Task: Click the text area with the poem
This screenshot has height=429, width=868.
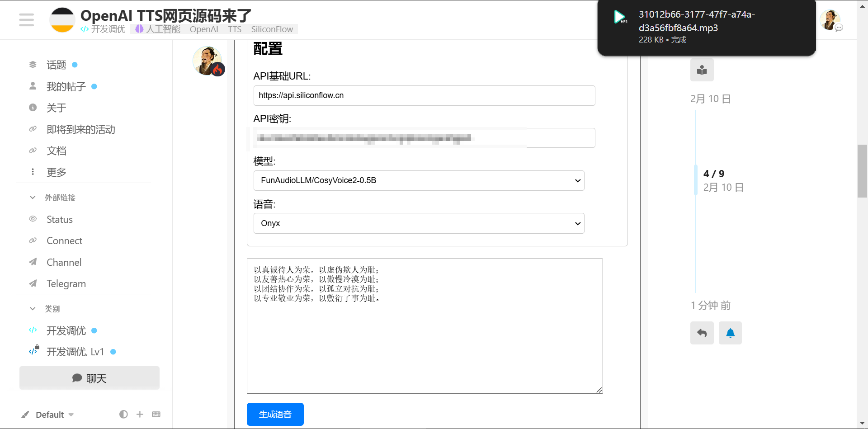Action: coord(425,326)
